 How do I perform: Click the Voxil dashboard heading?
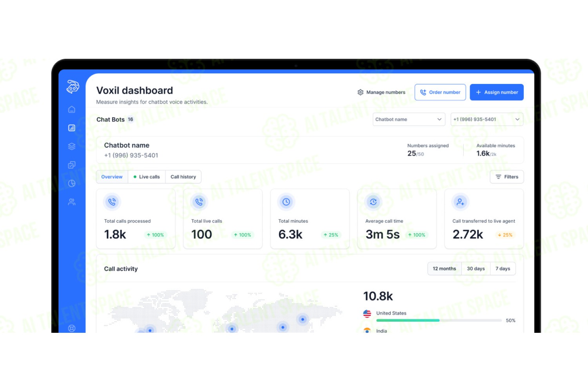click(134, 91)
